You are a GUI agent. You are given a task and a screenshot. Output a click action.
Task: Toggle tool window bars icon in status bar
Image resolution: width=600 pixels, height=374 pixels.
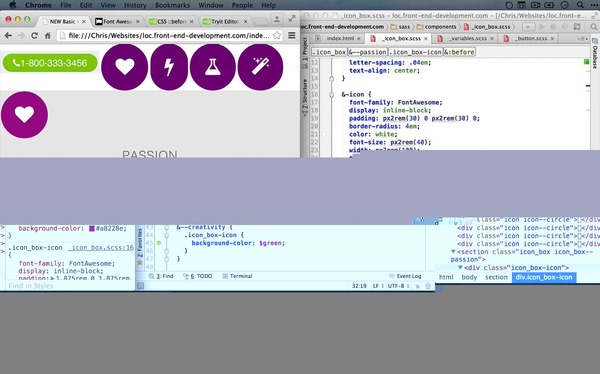click(140, 286)
